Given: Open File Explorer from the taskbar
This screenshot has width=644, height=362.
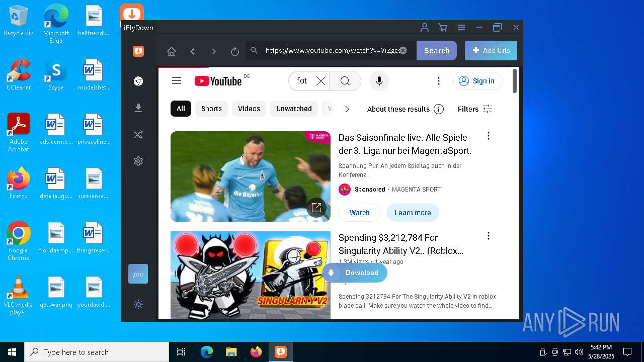Looking at the screenshot, I should (231, 352).
